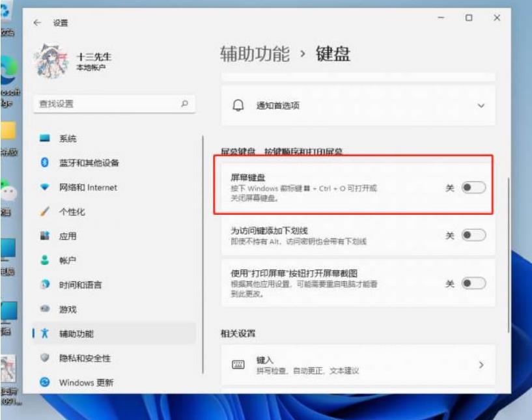Expand 通知首选项 chevron
The image size is (532, 420).
click(x=481, y=105)
